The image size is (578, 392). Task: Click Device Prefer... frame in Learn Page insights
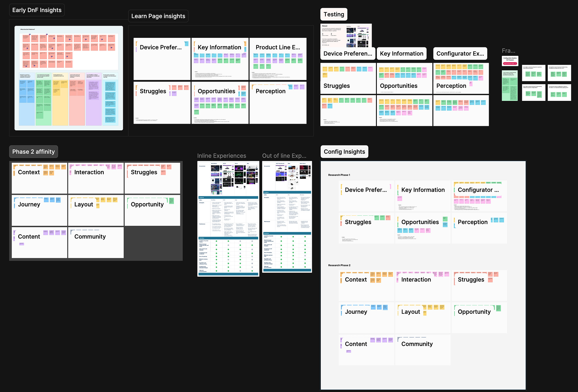[162, 59]
